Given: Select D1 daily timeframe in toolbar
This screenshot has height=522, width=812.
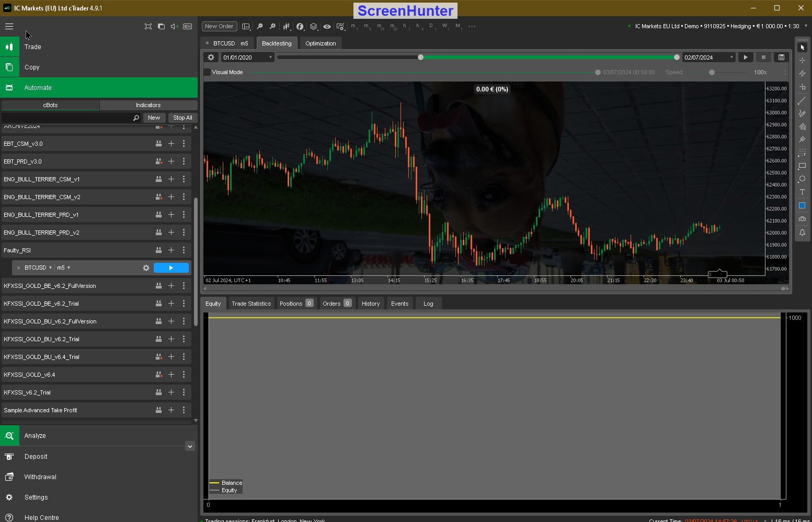Looking at the screenshot, I should click(x=432, y=26).
